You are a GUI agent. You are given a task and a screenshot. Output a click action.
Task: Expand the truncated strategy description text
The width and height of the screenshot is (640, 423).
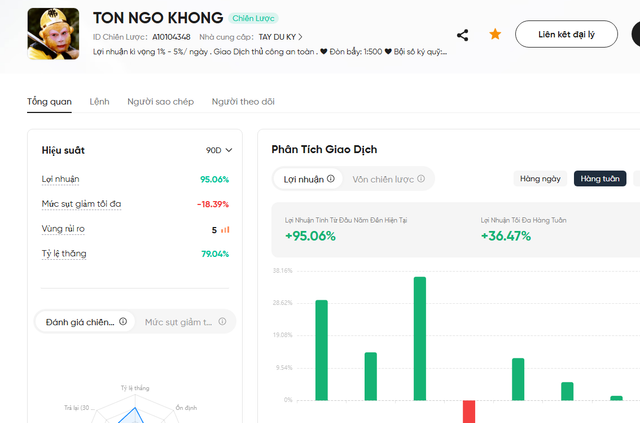pyautogui.click(x=270, y=52)
